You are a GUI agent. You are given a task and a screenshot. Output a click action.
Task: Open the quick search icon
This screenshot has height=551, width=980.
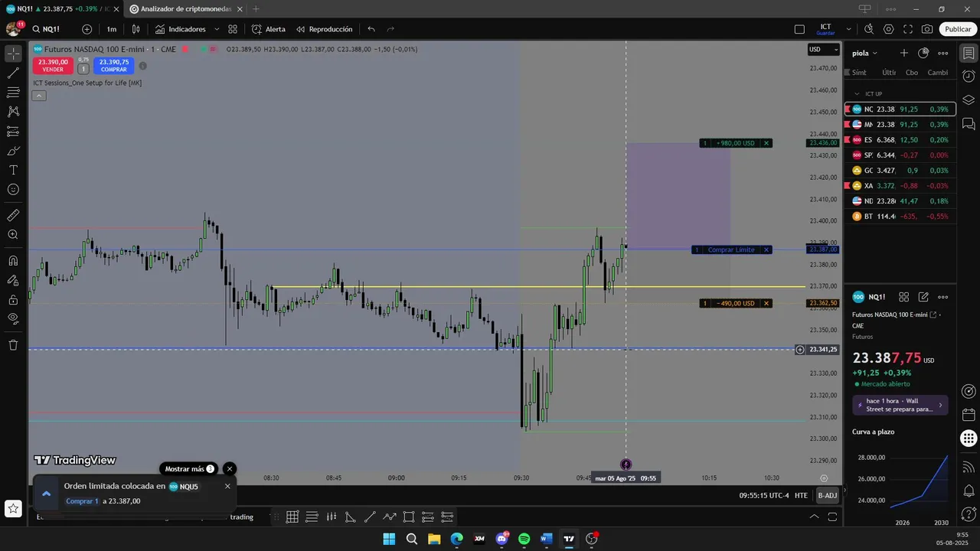(x=869, y=29)
